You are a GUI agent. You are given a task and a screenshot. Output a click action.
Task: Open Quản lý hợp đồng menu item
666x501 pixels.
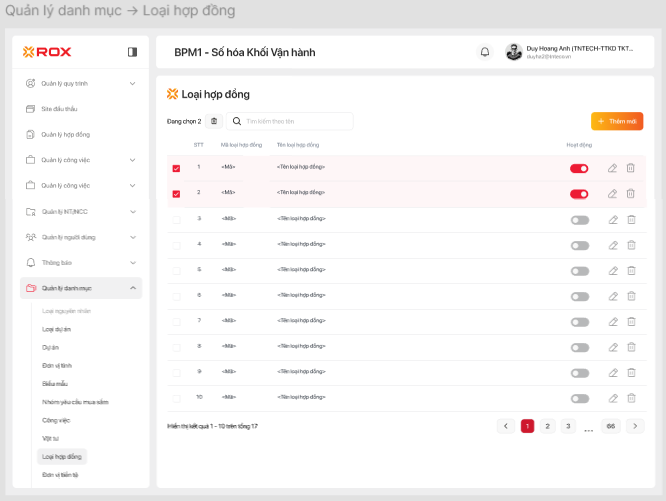(66, 134)
